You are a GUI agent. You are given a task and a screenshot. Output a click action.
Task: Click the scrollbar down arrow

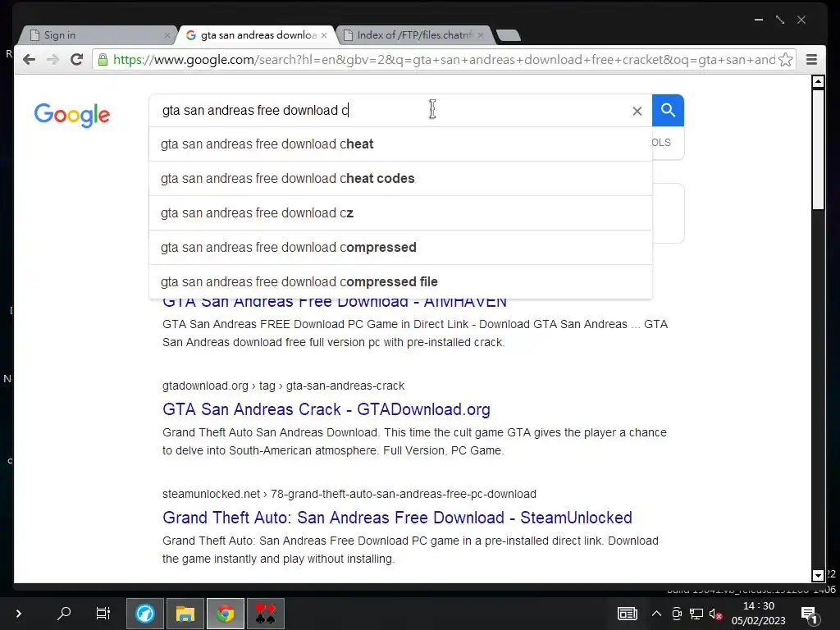(x=818, y=576)
